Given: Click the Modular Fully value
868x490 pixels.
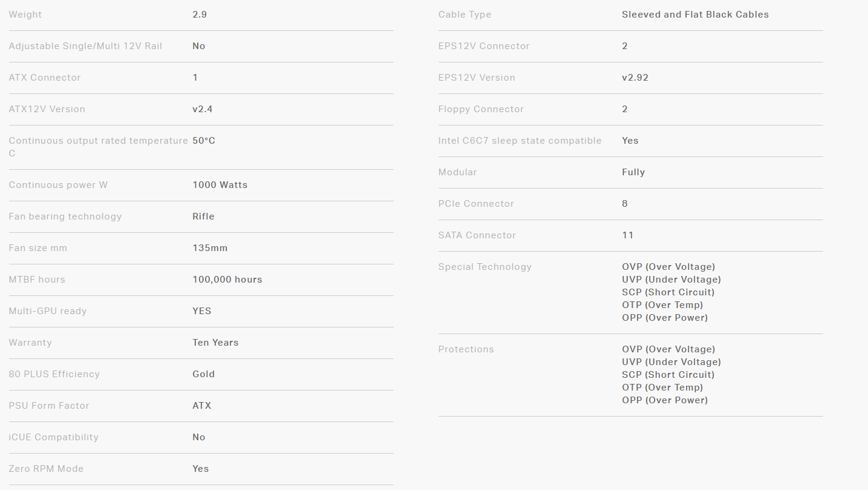Looking at the screenshot, I should coord(633,172).
